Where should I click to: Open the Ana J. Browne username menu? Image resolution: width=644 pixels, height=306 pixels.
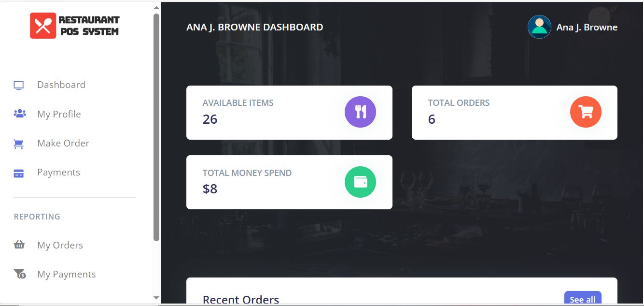point(587,28)
